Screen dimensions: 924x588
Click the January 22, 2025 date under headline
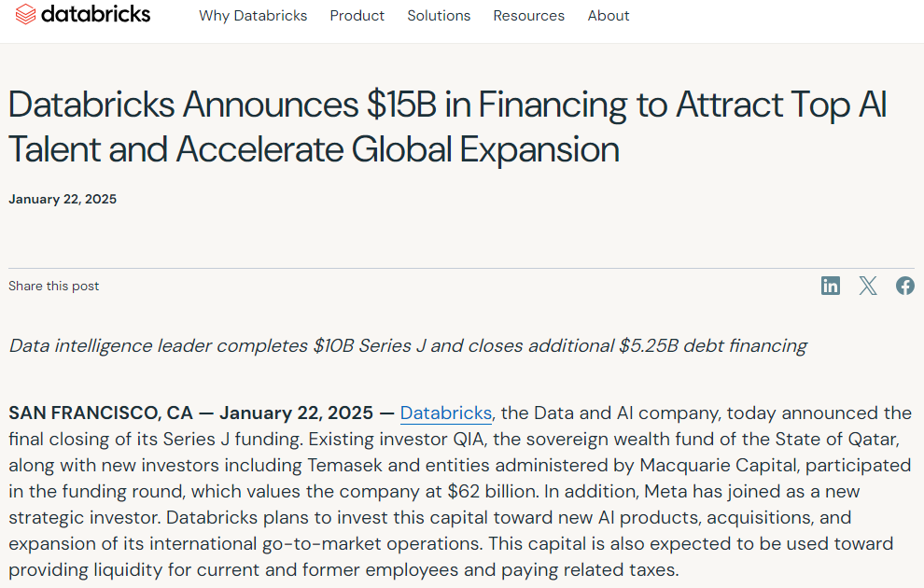point(63,199)
